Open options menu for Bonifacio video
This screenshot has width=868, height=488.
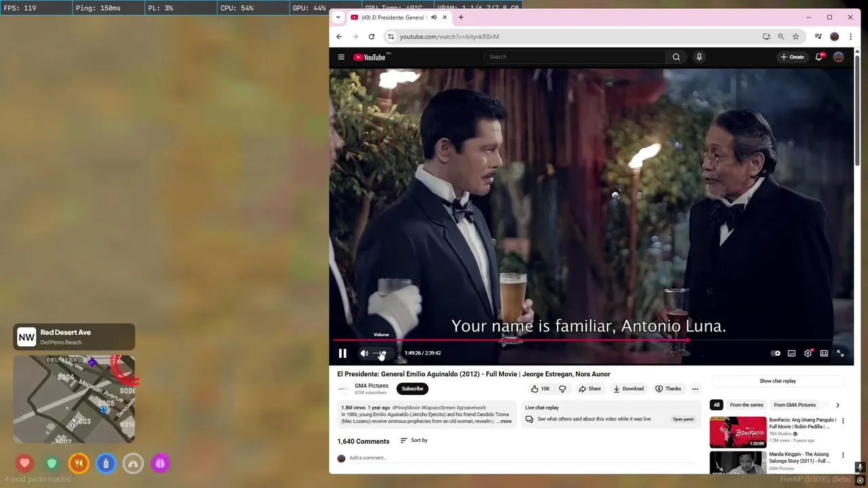click(x=843, y=421)
